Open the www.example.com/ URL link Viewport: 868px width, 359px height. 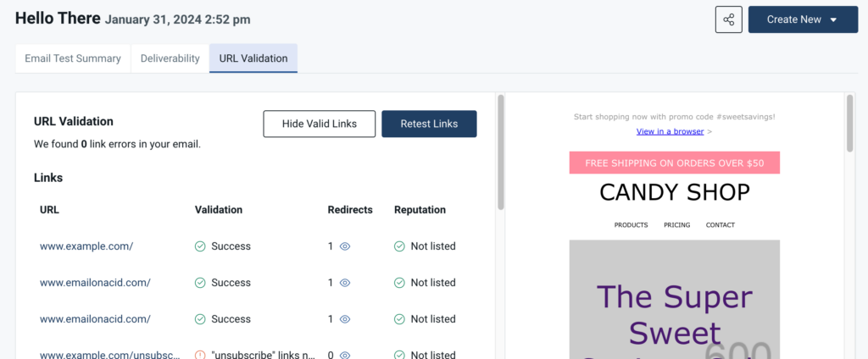click(86, 246)
